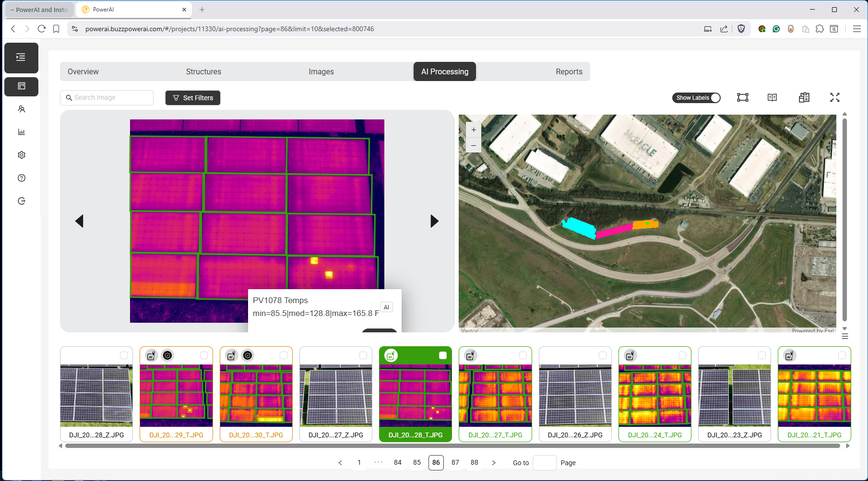Click the AI badge on DJI_20...29_T.JPG thumbnail
The height and width of the screenshot is (481, 868).
coord(151,355)
